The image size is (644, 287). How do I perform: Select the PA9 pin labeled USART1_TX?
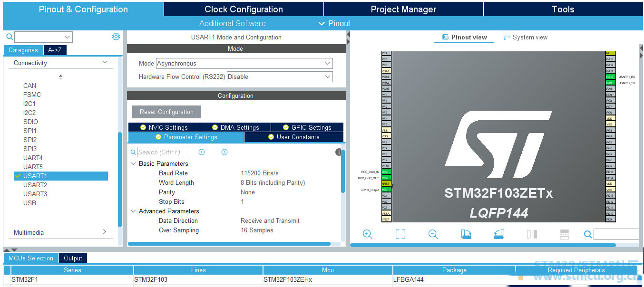coord(610,83)
